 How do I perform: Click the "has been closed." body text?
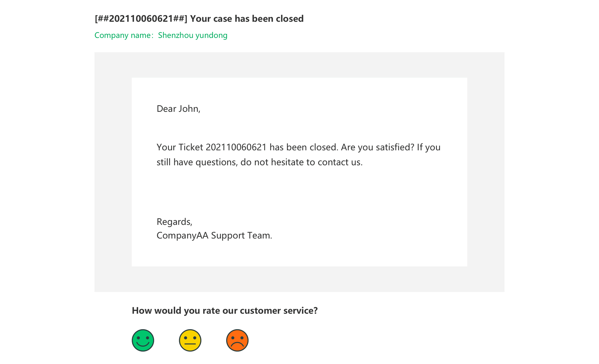pos(304,147)
